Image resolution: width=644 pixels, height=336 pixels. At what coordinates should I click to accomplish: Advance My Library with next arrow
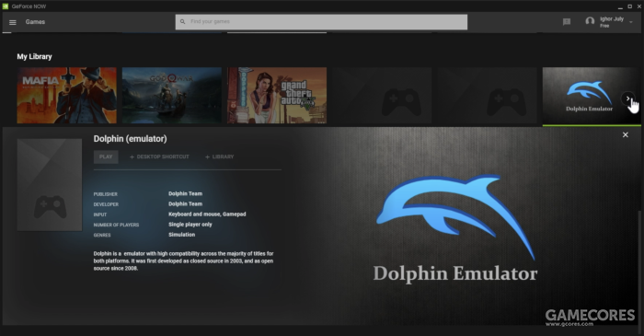(x=627, y=98)
